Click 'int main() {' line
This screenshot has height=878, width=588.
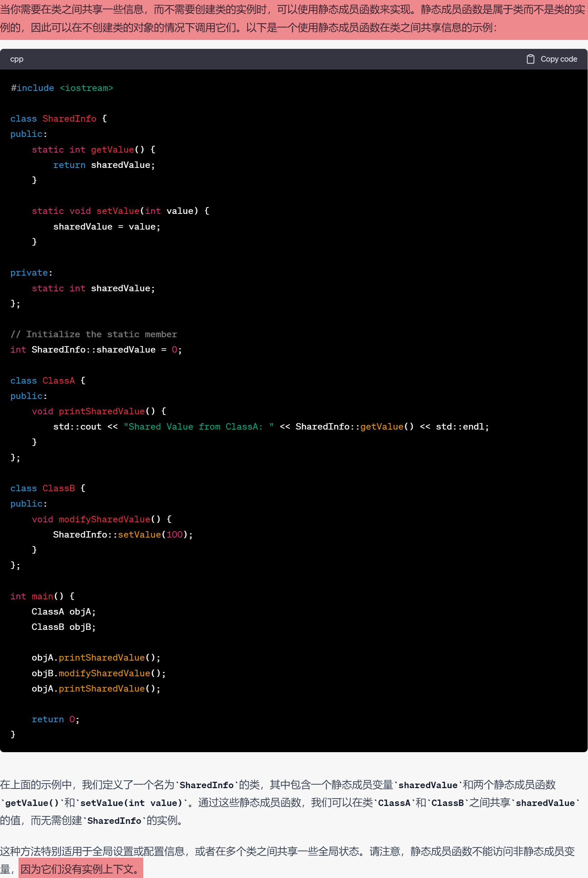pyautogui.click(x=42, y=596)
